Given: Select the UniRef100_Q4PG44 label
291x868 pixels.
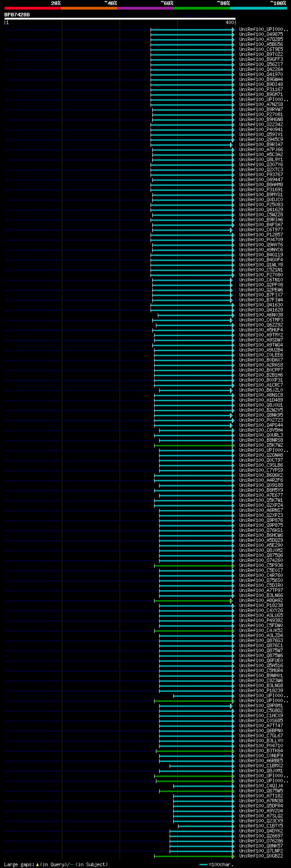Looking at the screenshot, I should (261, 425).
